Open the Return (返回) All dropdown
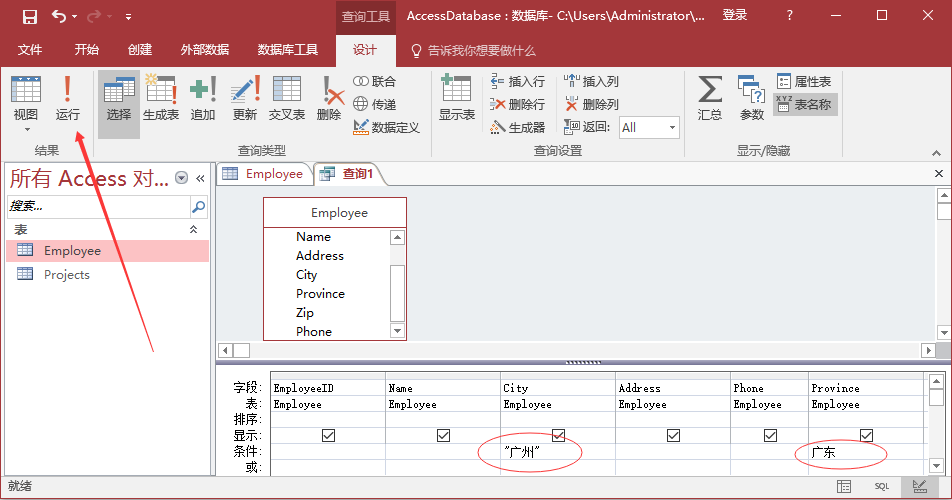The image size is (952, 500). 671,127
